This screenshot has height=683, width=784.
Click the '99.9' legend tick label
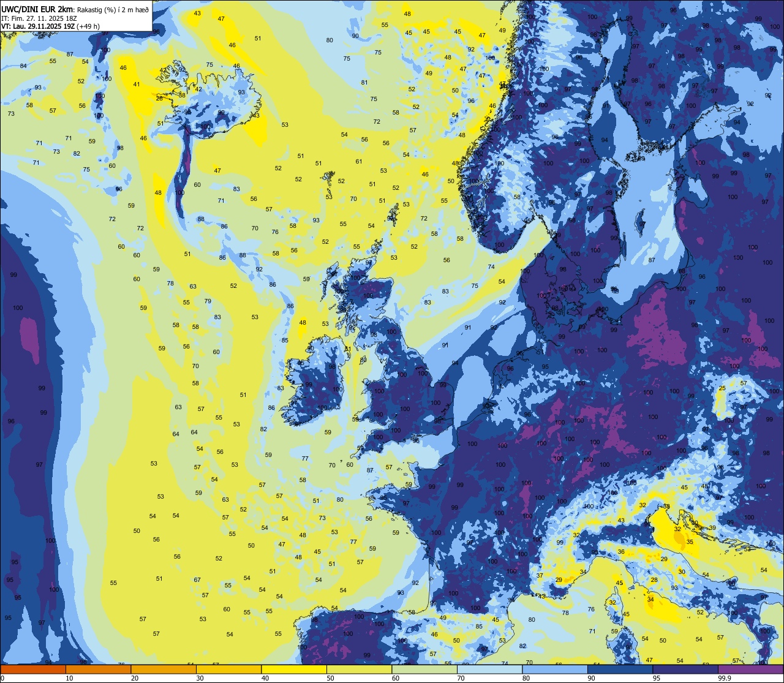click(725, 678)
